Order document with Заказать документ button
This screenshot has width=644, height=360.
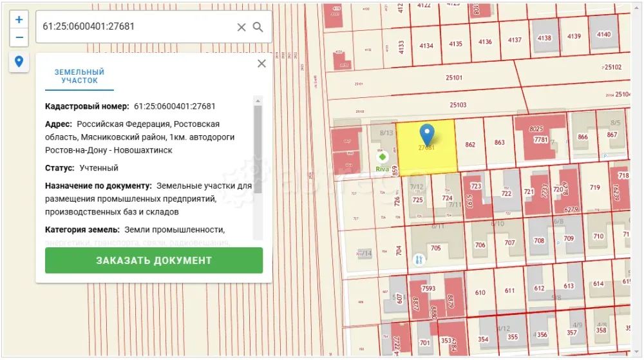[x=154, y=260]
